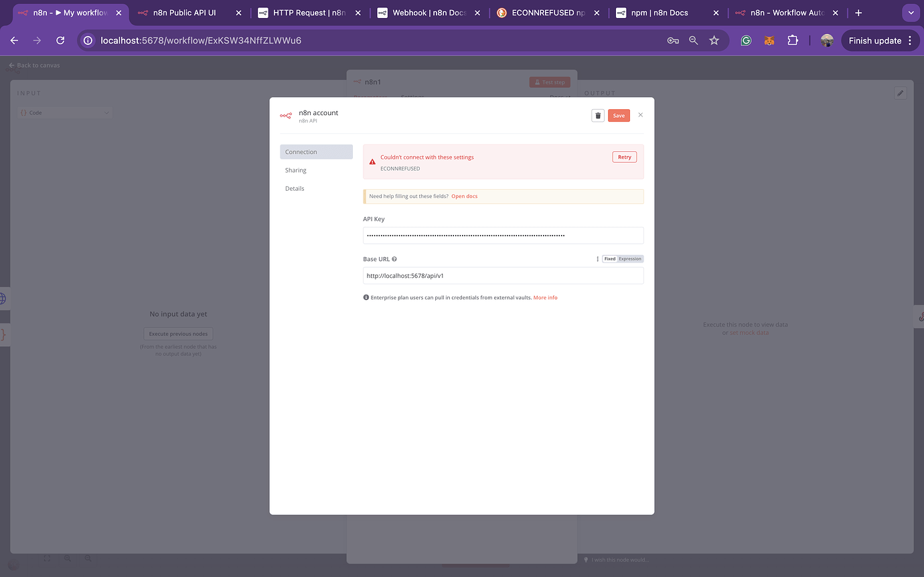Open the Details tab
The image size is (924, 577).
[295, 188]
